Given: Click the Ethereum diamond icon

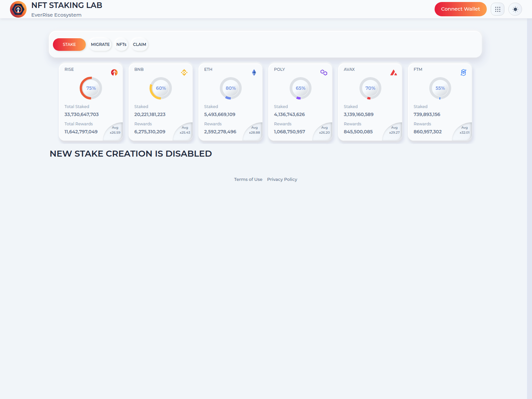Looking at the screenshot, I should click(x=254, y=72).
